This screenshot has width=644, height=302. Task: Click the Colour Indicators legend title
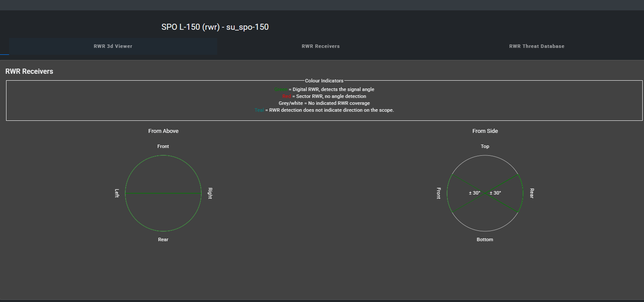tap(324, 81)
